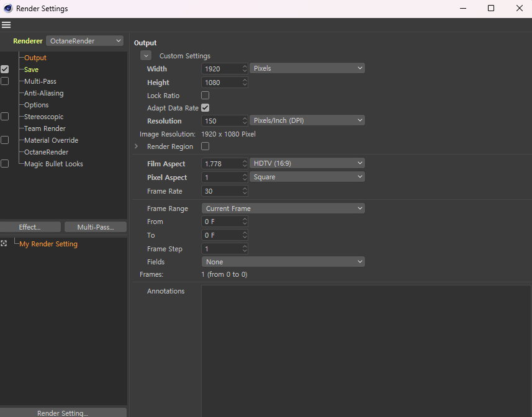The height and width of the screenshot is (417, 532).
Task: Open the Frame Range dropdown
Action: point(283,208)
